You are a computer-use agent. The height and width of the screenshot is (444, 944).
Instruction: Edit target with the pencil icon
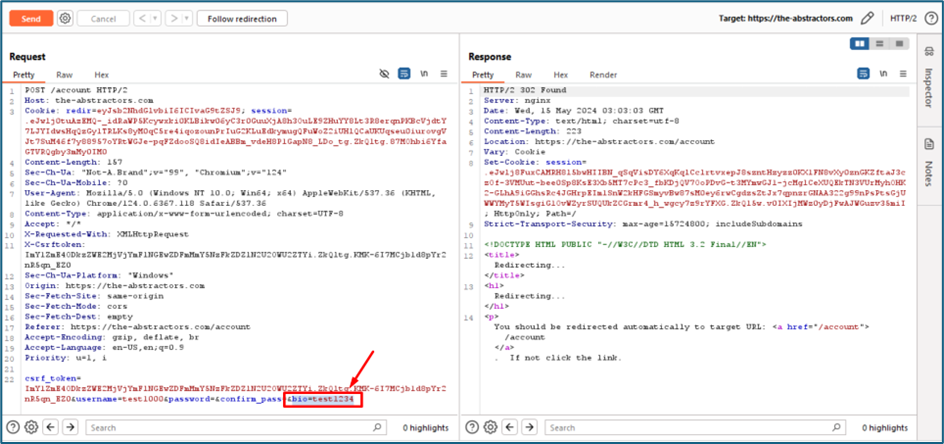tap(867, 18)
